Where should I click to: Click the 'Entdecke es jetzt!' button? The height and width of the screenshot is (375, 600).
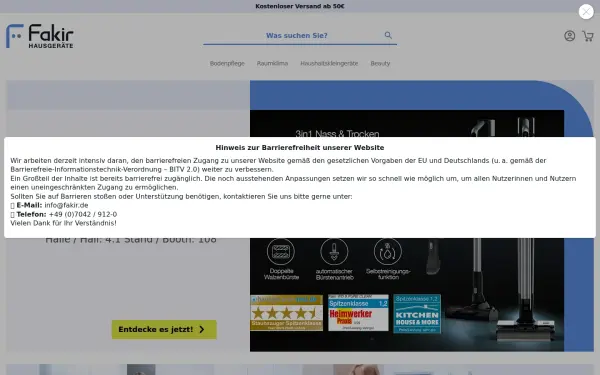tap(164, 329)
